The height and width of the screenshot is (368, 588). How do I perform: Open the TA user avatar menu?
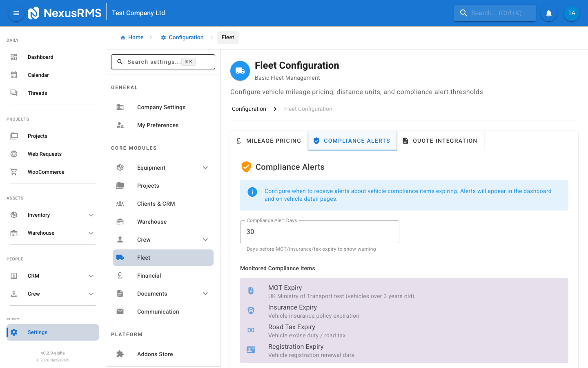coord(571,13)
